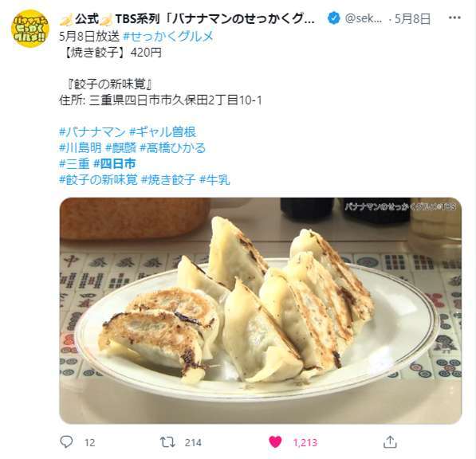This screenshot has width=476, height=459.
Task: Click the retweet arrows icon
Action: click(x=167, y=442)
